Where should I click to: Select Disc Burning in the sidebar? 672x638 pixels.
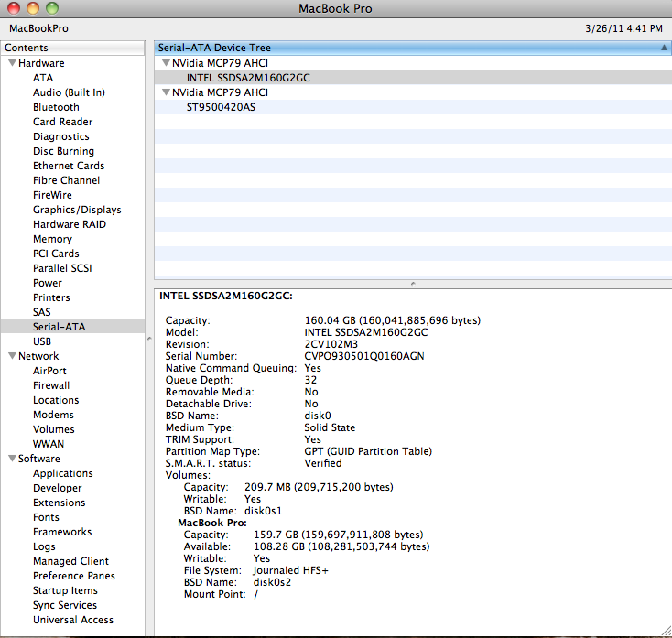(63, 151)
